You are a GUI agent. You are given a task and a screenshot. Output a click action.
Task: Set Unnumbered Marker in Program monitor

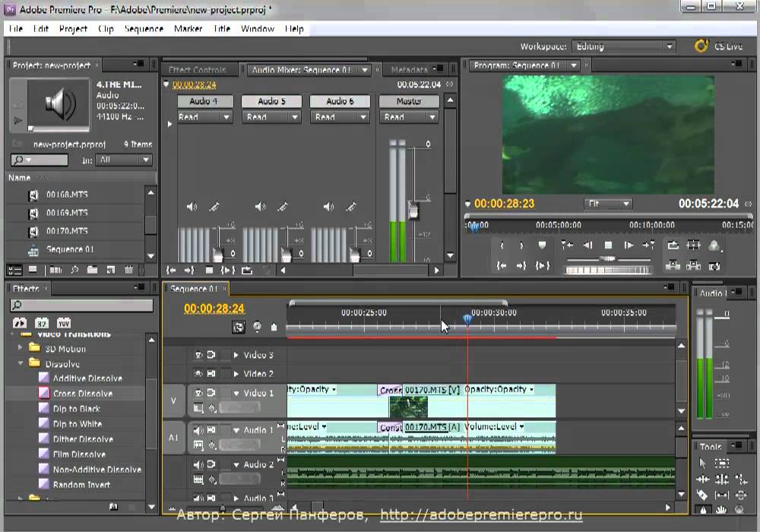pos(542,245)
